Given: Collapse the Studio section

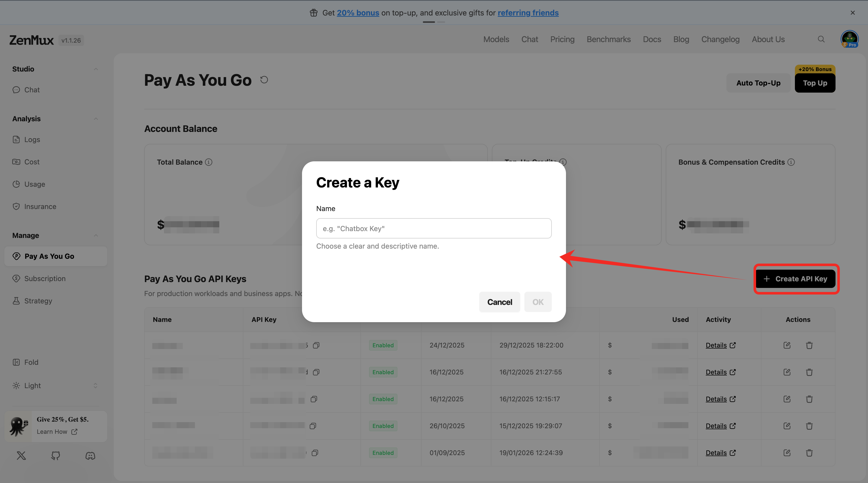Looking at the screenshot, I should click(96, 69).
